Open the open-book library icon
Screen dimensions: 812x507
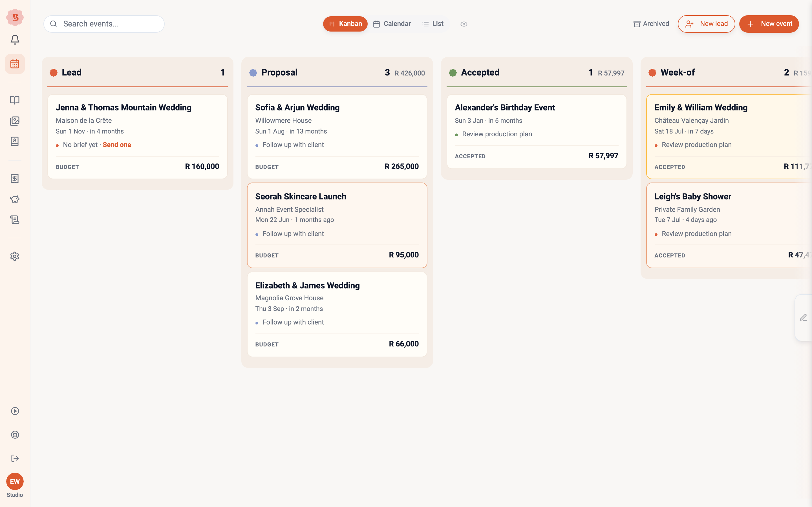coord(15,100)
